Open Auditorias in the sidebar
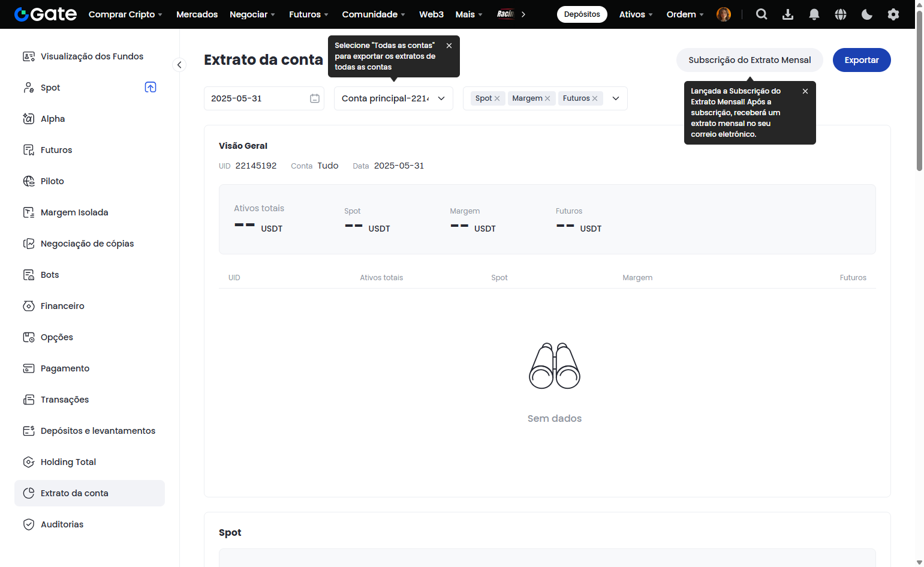 click(x=90, y=524)
